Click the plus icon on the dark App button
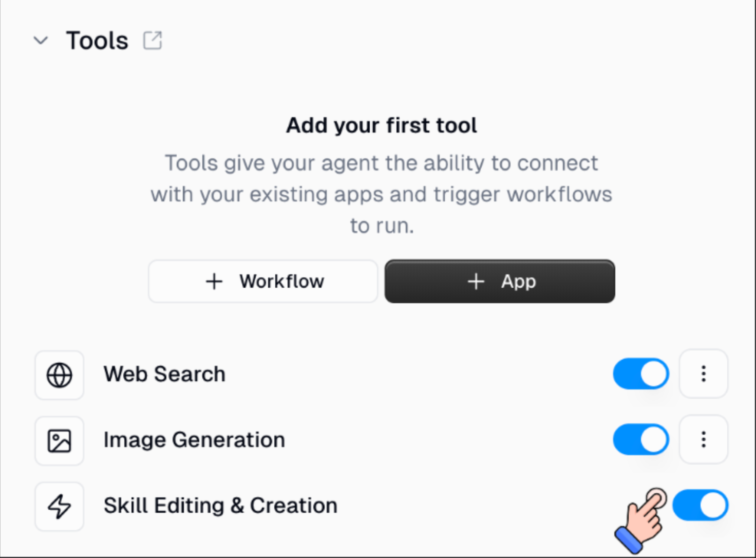Viewport: 756px width, 558px height. 476,281
